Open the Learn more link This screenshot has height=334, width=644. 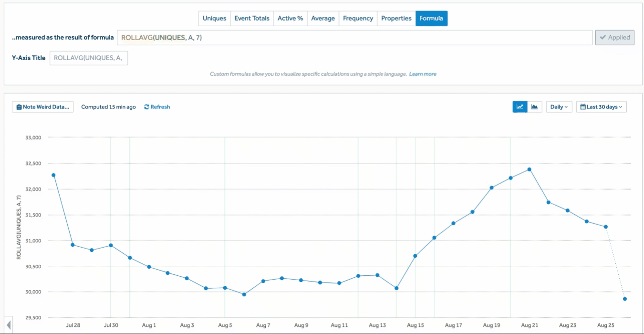423,74
